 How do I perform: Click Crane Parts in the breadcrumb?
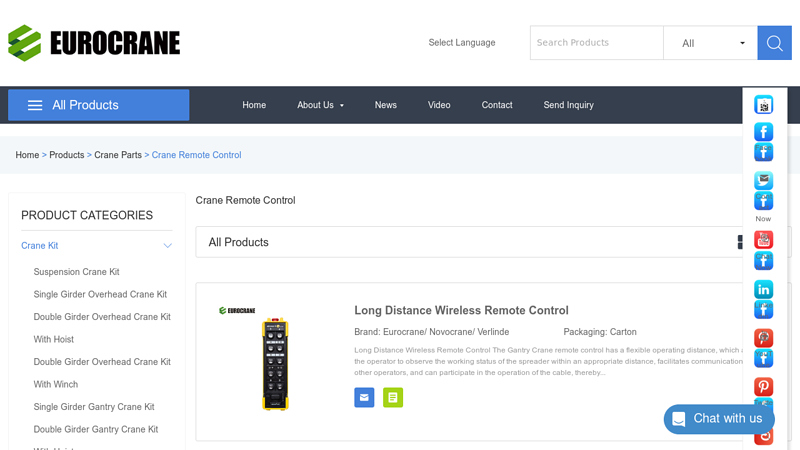point(118,155)
